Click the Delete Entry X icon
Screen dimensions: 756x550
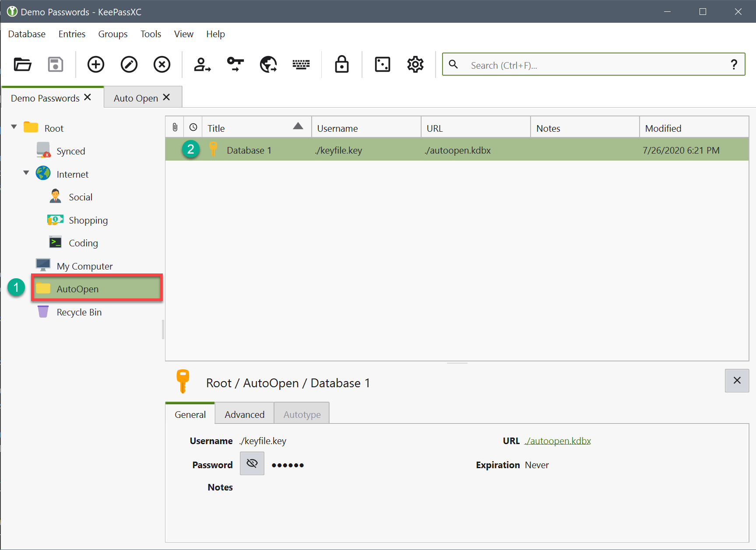[162, 65]
